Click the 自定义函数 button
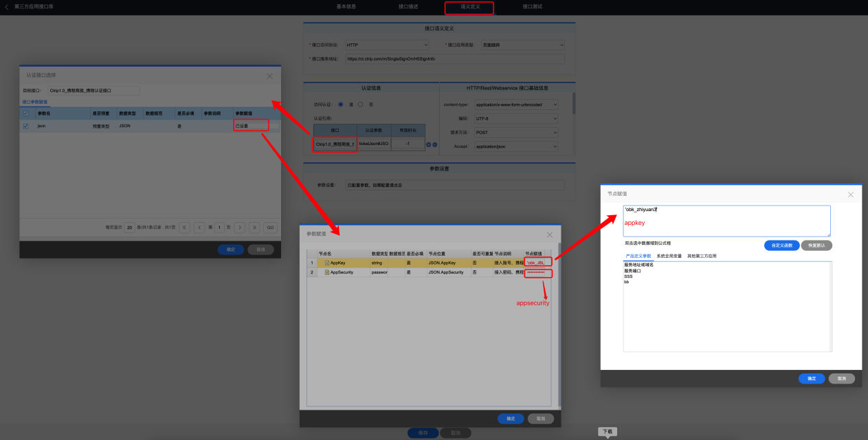868x440 pixels. coord(781,245)
